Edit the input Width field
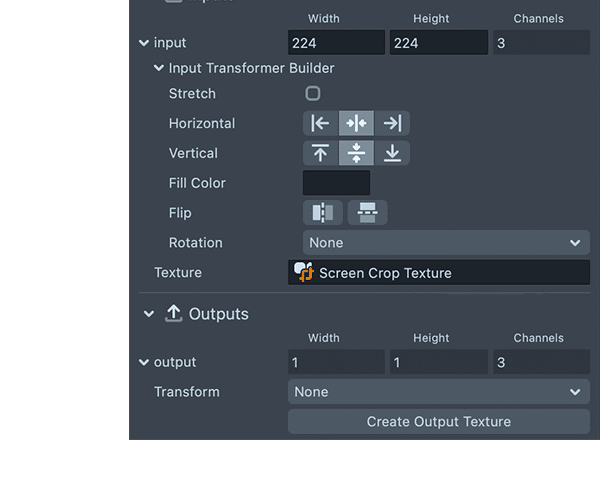600x489 pixels. click(x=336, y=42)
